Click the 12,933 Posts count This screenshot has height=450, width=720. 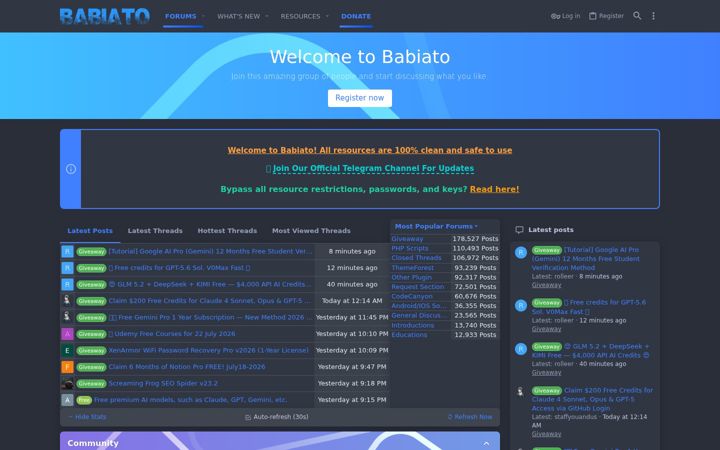475,335
